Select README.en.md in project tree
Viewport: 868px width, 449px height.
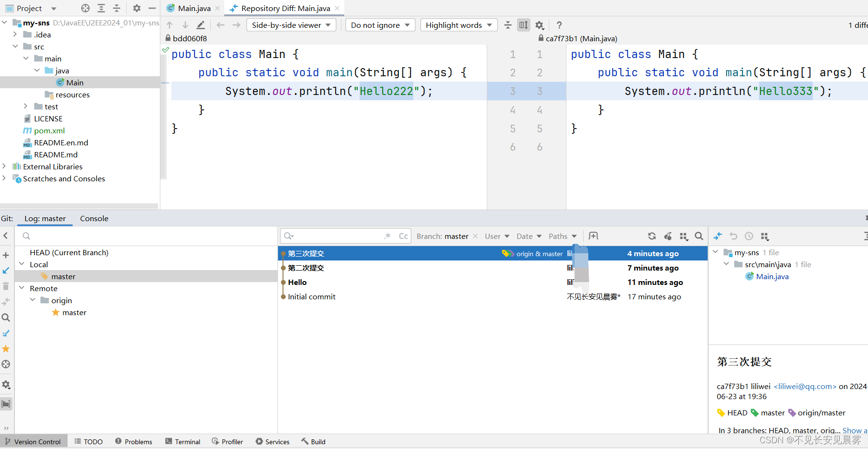click(61, 142)
